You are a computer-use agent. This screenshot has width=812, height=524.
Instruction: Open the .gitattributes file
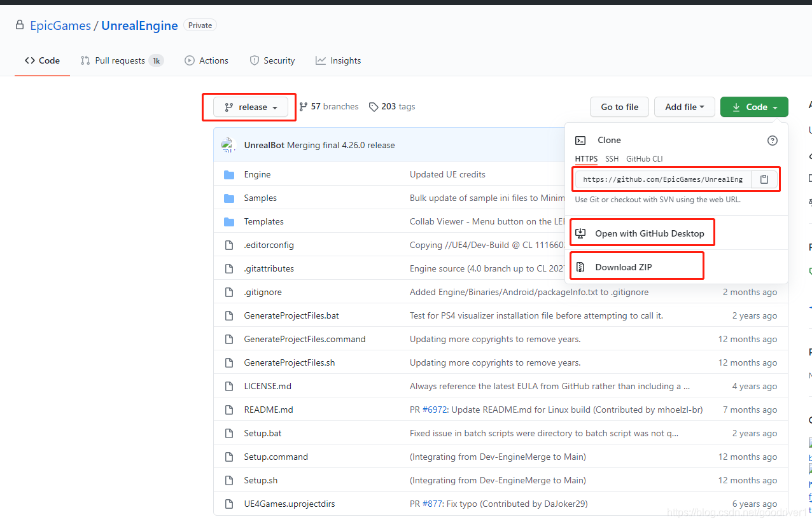pos(269,268)
